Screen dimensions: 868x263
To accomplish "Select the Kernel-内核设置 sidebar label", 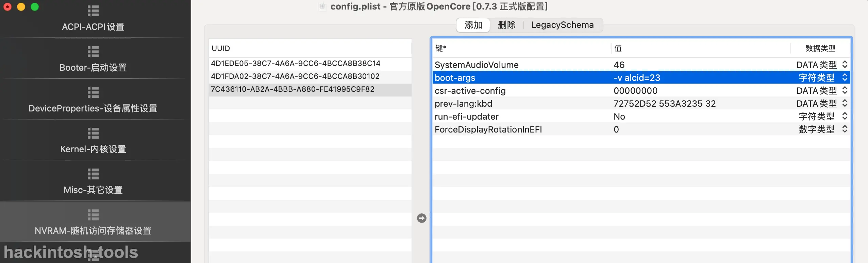I will point(93,149).
